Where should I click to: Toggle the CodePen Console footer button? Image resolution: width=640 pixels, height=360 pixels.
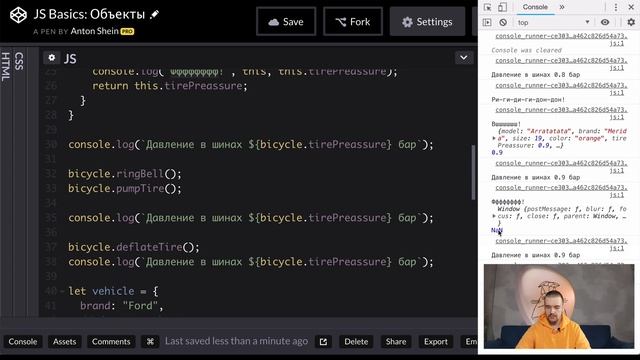23,342
